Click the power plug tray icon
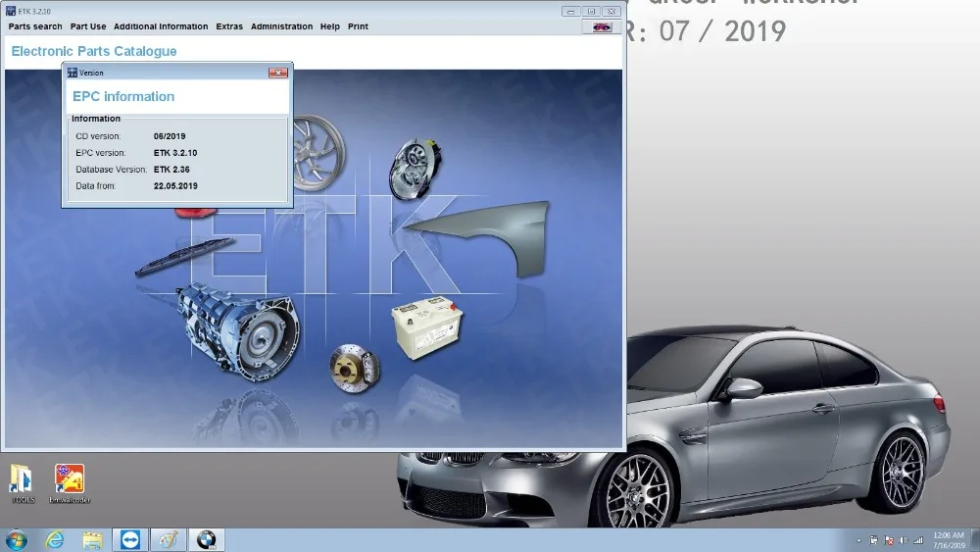The height and width of the screenshot is (552, 980). 874,541
